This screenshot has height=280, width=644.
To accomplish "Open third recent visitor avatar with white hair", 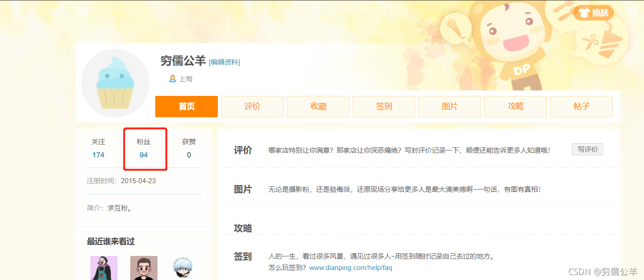I will 183,268.
